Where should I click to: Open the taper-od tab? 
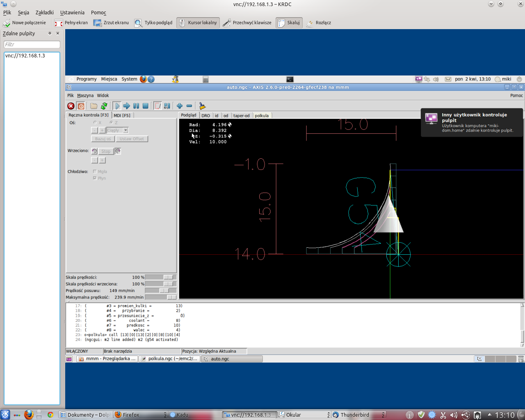pyautogui.click(x=241, y=116)
